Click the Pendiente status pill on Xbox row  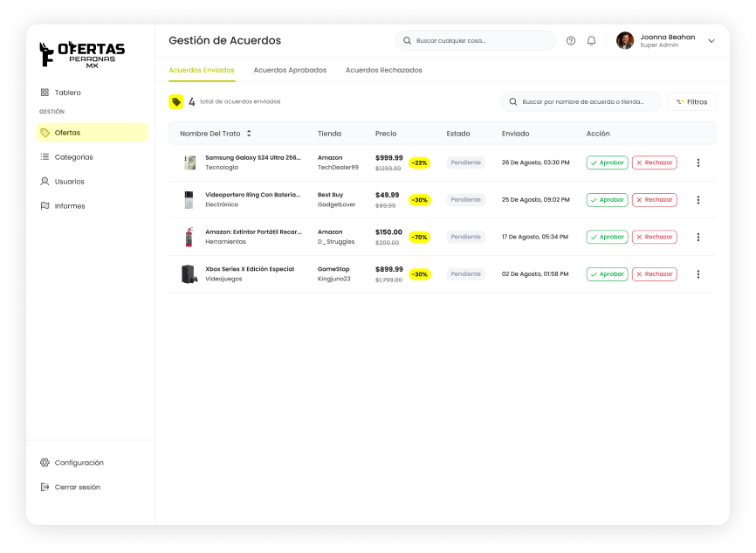464,273
